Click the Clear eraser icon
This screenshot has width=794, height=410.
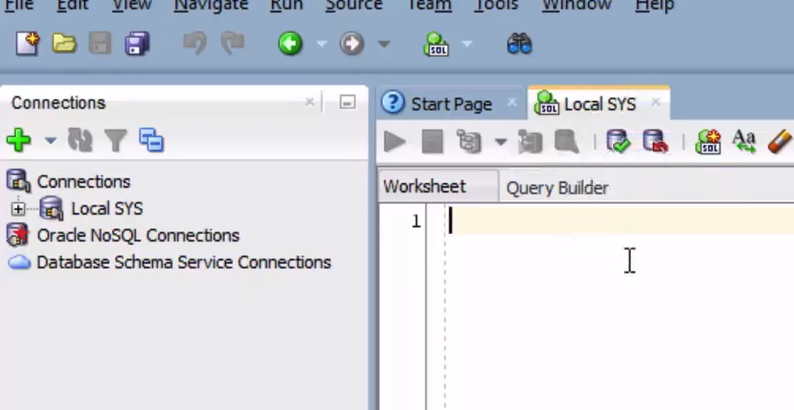pos(779,142)
